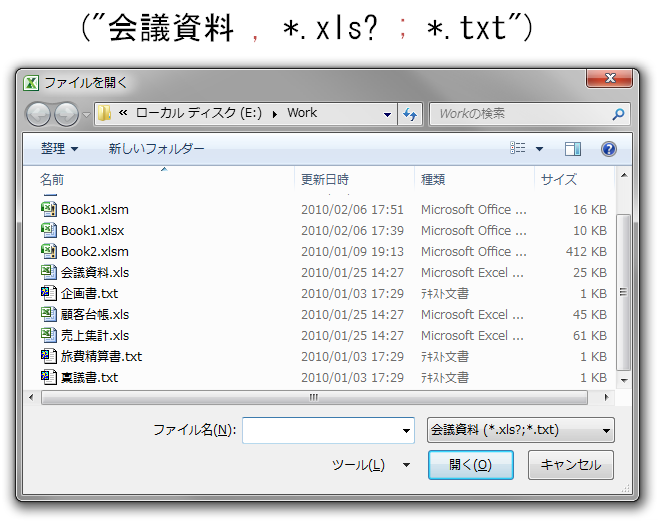Click file name 企画書.txt
658x523 pixels.
click(x=89, y=293)
